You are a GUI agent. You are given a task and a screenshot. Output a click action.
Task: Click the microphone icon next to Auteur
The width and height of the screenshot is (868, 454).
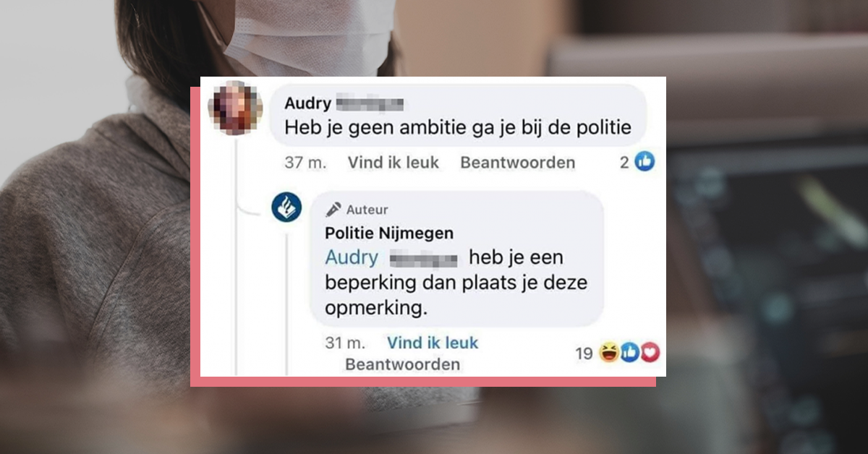[x=333, y=210]
